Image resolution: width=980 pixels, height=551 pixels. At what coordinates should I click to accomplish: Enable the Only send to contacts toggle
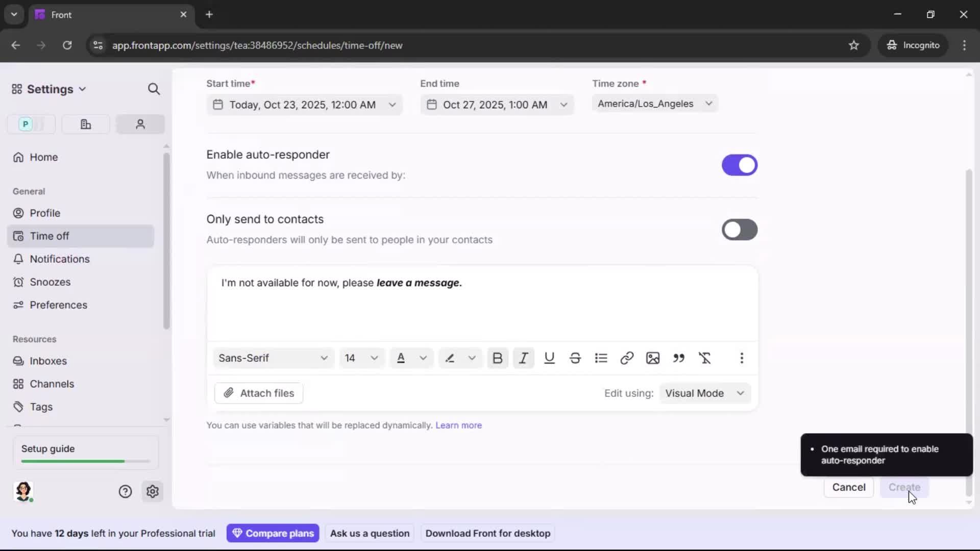739,230
